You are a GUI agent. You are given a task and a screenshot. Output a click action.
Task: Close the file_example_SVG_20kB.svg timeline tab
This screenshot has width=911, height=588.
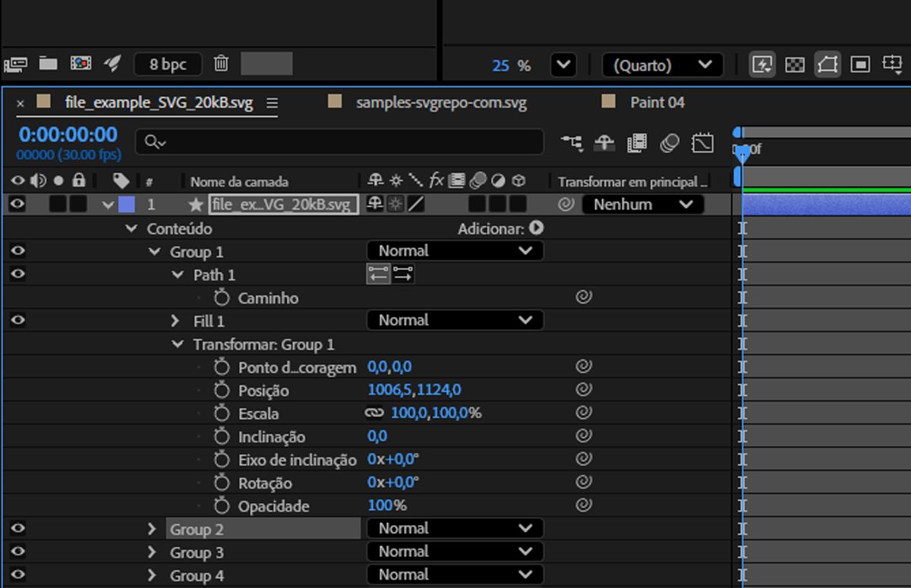click(x=20, y=103)
